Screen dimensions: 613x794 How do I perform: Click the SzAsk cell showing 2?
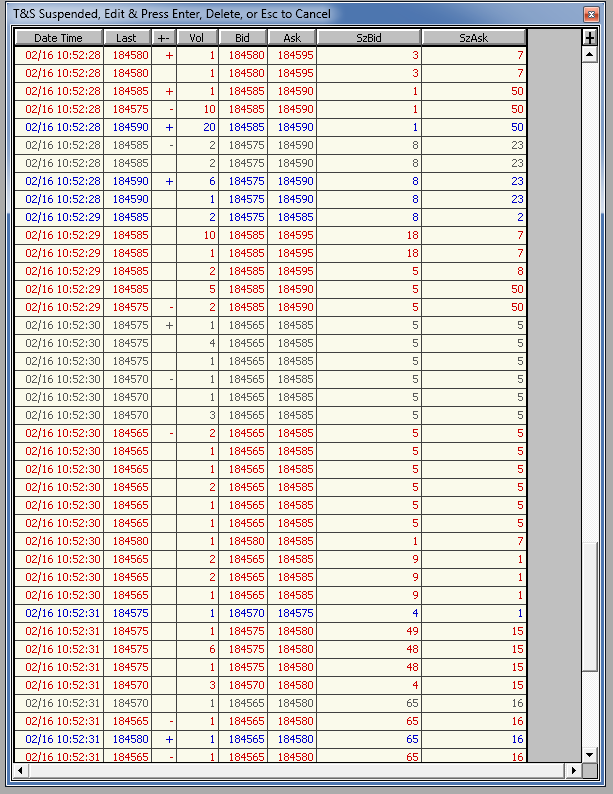(x=474, y=217)
